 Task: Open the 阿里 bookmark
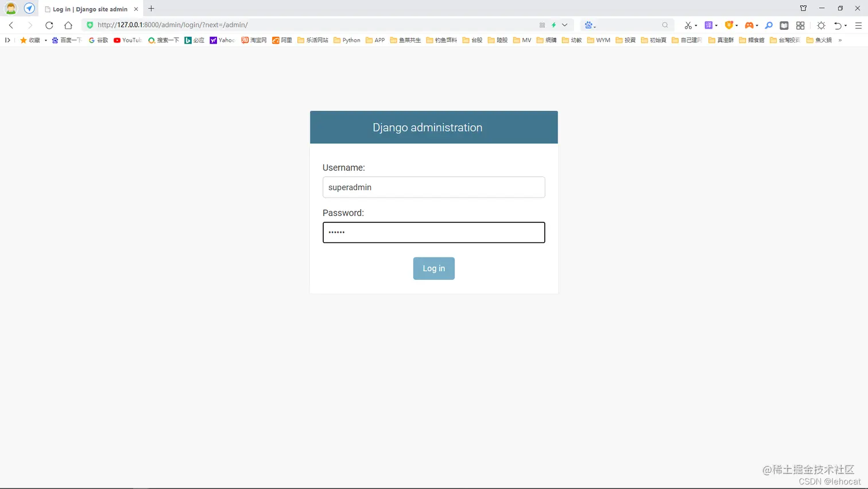pos(282,40)
